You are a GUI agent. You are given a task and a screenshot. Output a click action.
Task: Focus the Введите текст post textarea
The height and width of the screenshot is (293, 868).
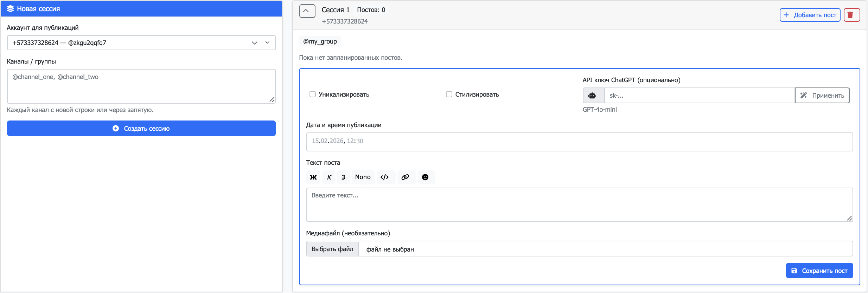[x=580, y=205]
